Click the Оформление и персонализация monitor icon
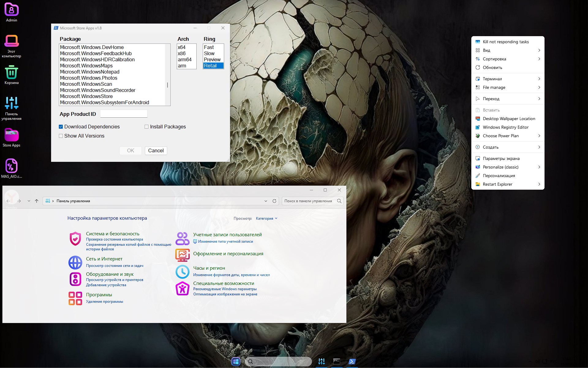588x368 pixels. coord(182,255)
